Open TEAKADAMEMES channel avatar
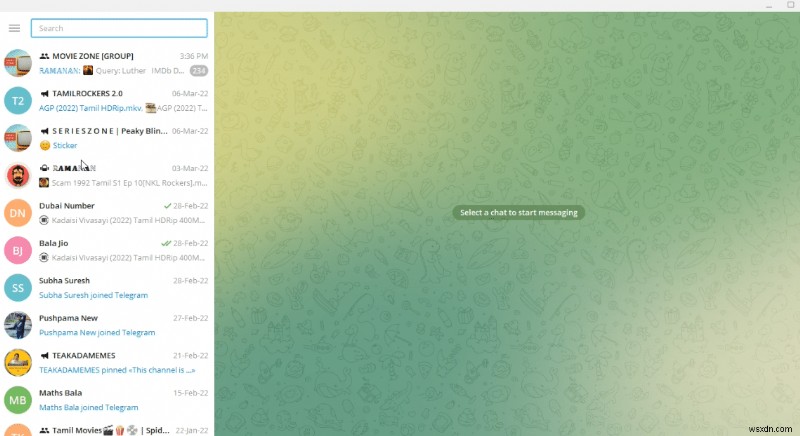 [18, 363]
